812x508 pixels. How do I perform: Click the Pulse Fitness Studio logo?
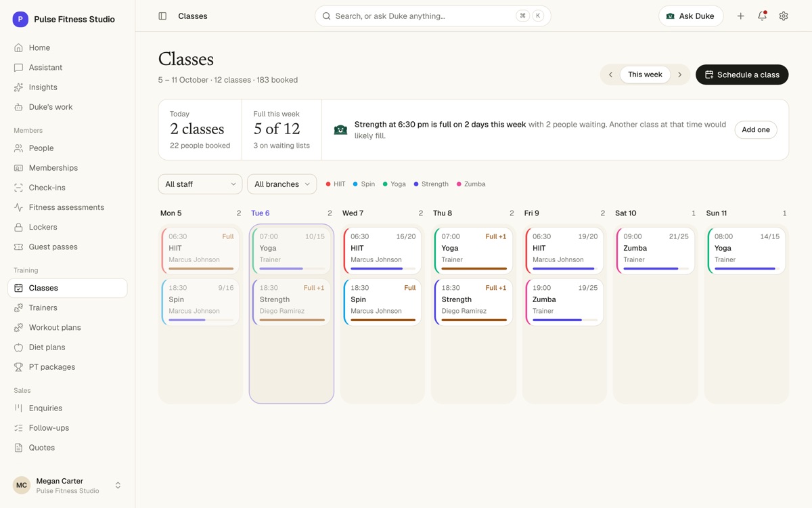click(20, 19)
